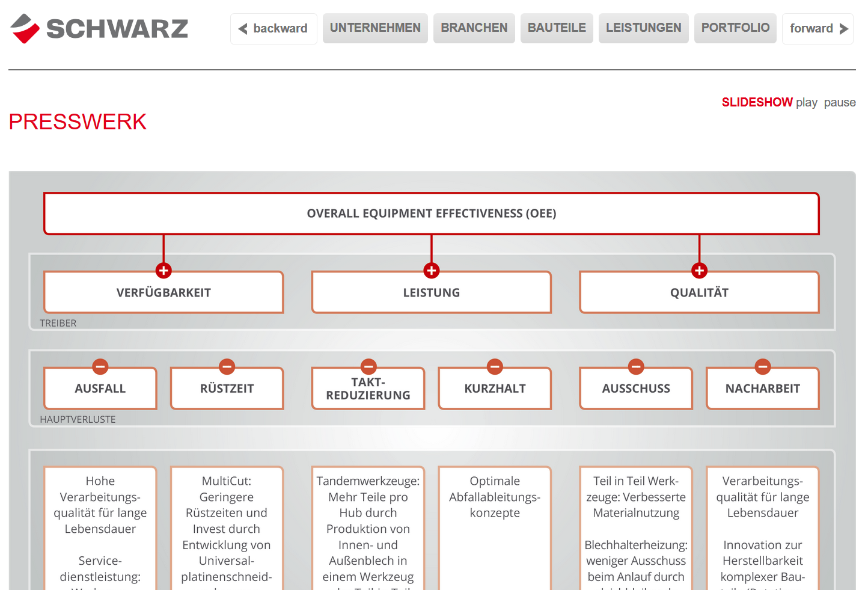Expand the plus icon above Verfügbarkeit
Image resolution: width=868 pixels, height=590 pixels.
pos(164,271)
